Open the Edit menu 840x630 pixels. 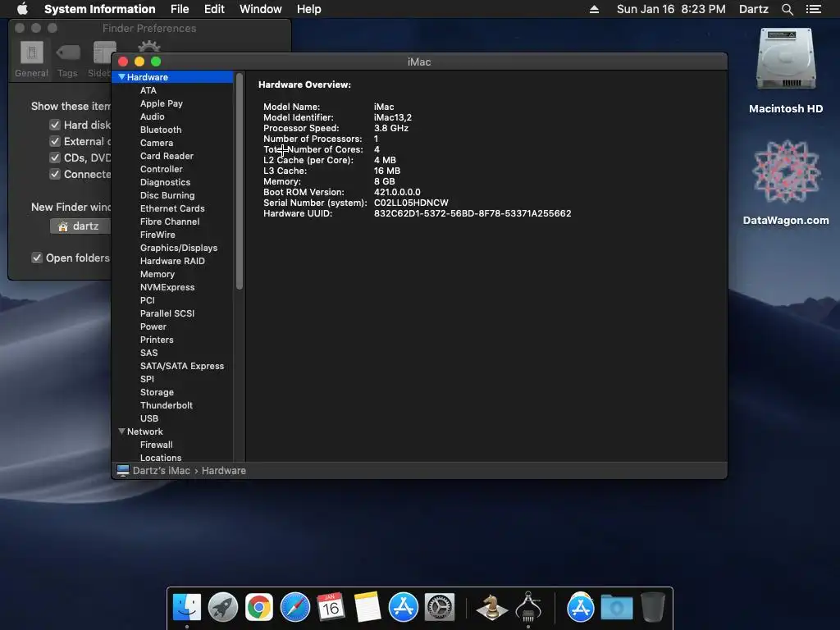pyautogui.click(x=214, y=9)
